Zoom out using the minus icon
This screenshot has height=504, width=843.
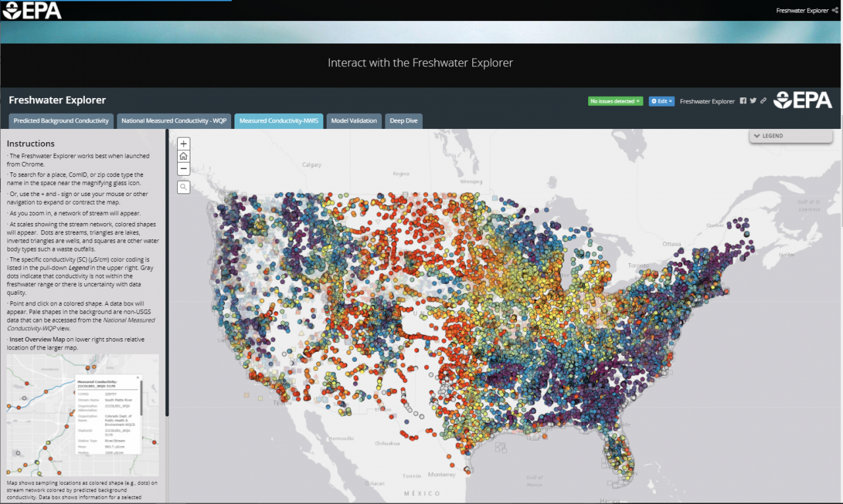(x=183, y=168)
